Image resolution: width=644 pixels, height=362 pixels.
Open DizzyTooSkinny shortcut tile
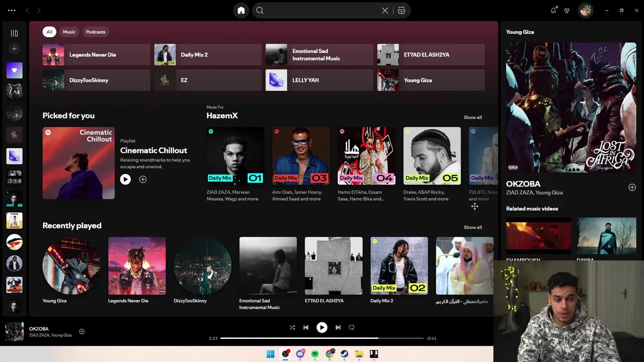click(x=96, y=80)
